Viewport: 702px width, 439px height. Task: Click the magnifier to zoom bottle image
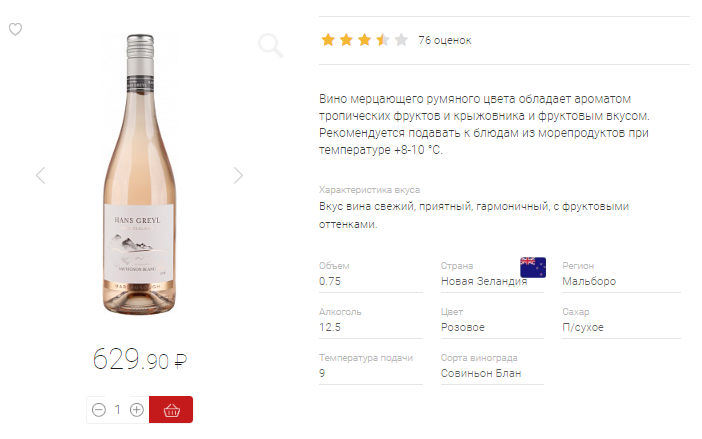coord(270,44)
